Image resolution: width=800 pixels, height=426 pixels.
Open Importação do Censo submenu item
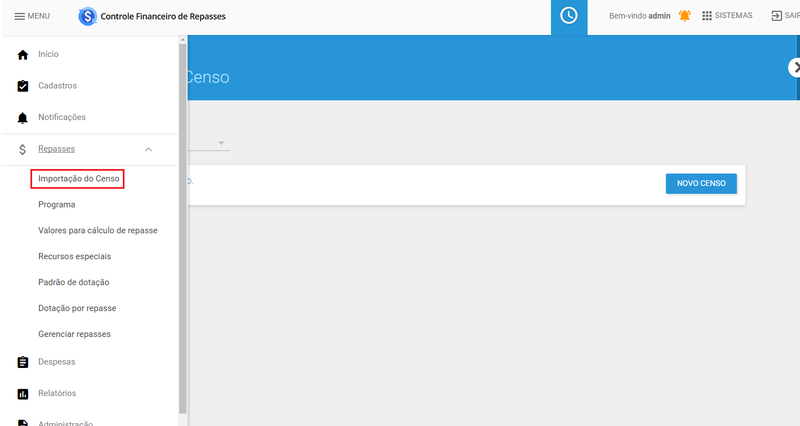pyautogui.click(x=79, y=179)
